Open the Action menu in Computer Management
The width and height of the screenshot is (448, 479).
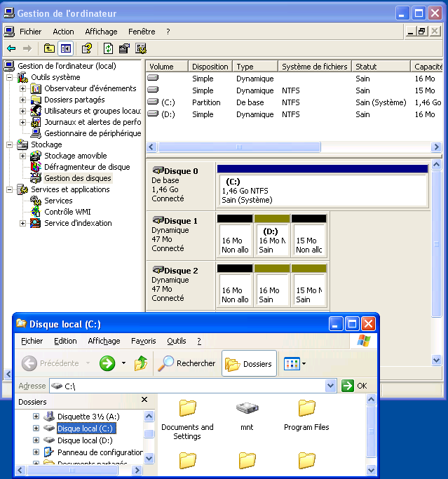click(x=63, y=32)
